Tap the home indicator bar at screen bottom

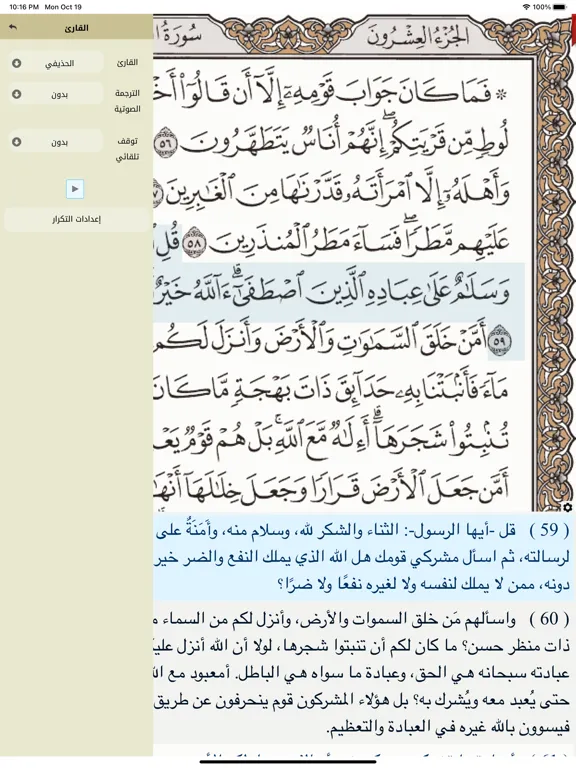click(288, 762)
